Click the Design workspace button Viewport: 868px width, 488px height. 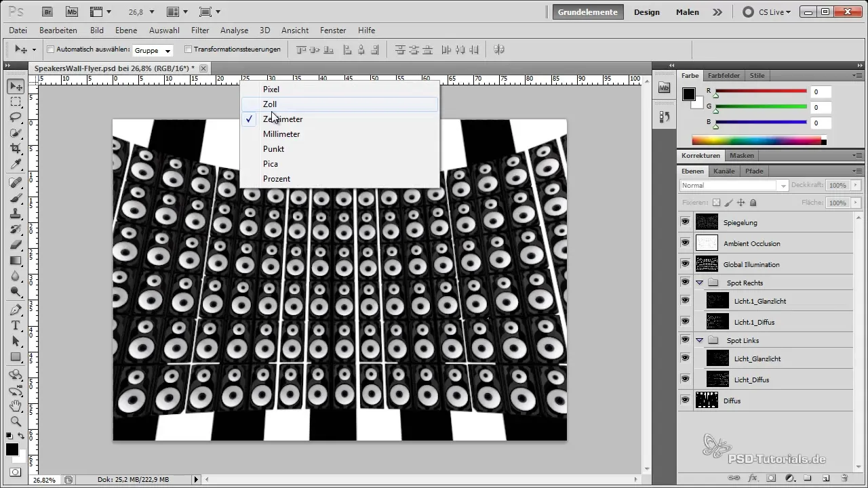646,12
